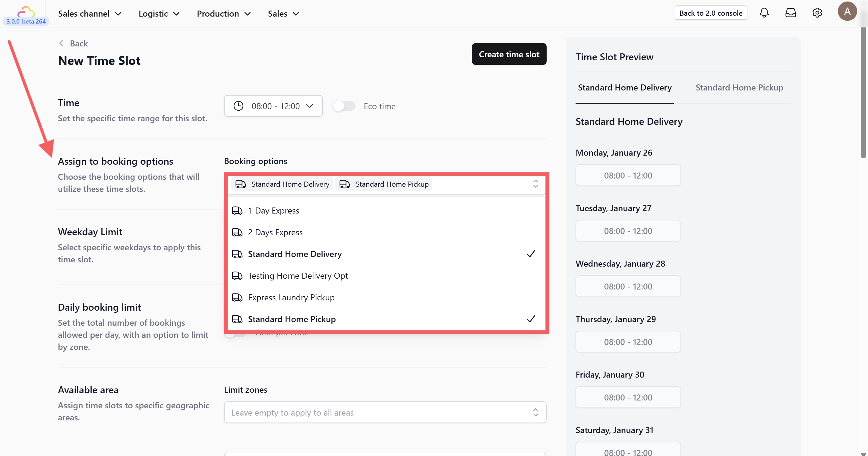
Task: Select Testing Home Delivery Opt
Action: [x=298, y=276]
